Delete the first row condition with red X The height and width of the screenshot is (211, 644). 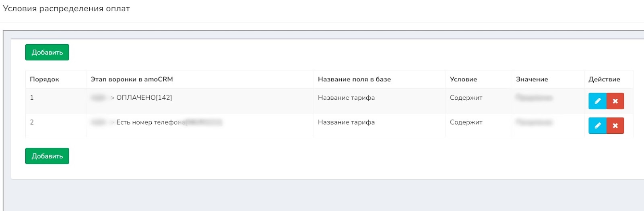click(615, 101)
